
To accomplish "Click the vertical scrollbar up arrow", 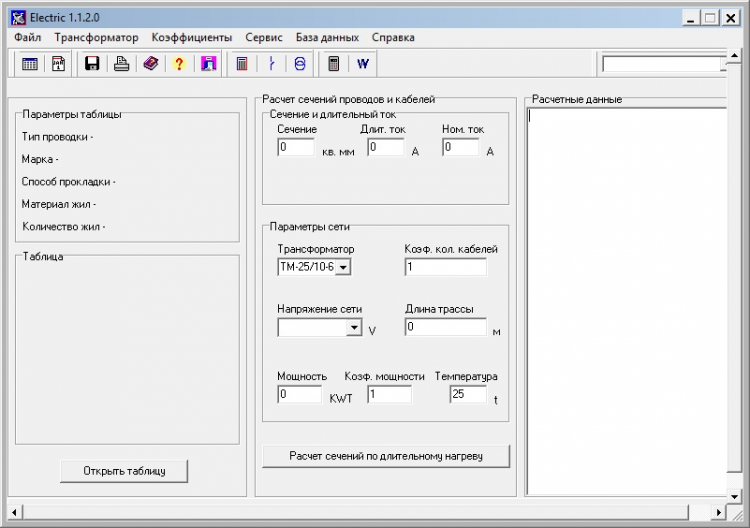I will tap(734, 56).
